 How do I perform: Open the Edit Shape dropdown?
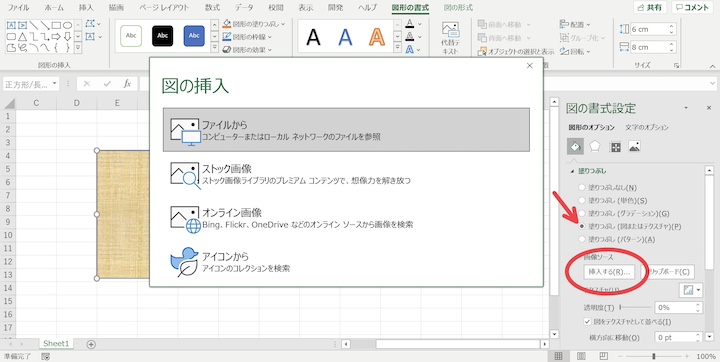(94, 24)
